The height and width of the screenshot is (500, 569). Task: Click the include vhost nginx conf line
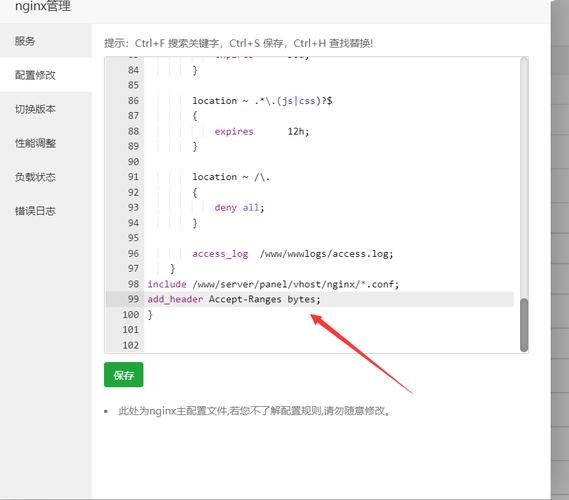273,284
